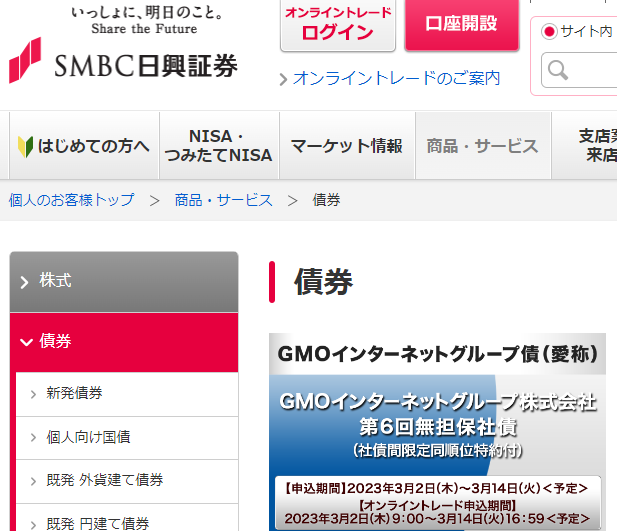The image size is (617, 531).
Task: Open the はじめての方へ nav tab
Action: [84, 146]
